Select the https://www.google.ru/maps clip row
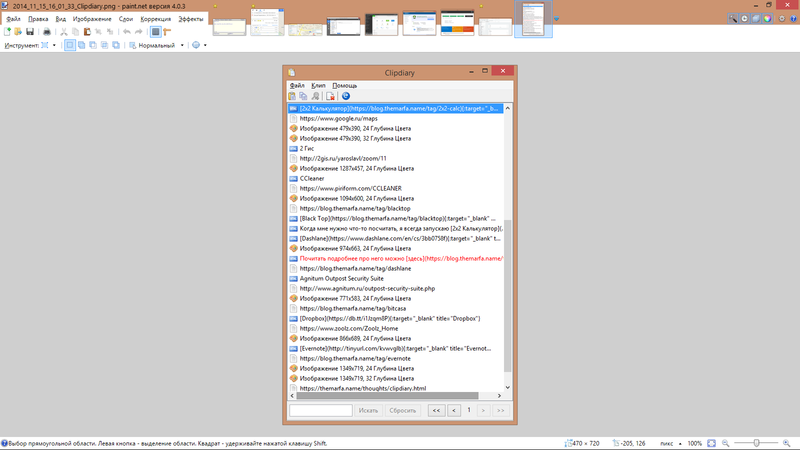Image resolution: width=800 pixels, height=450 pixels. coord(395,118)
